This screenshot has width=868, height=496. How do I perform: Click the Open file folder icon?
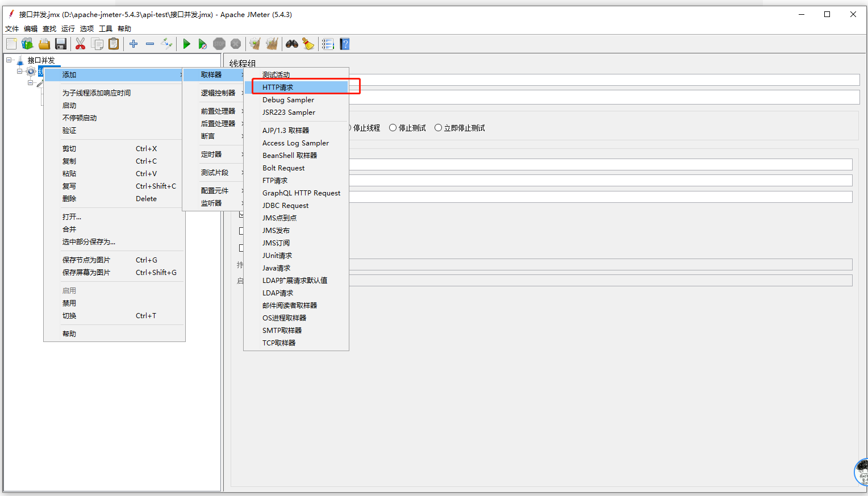44,44
